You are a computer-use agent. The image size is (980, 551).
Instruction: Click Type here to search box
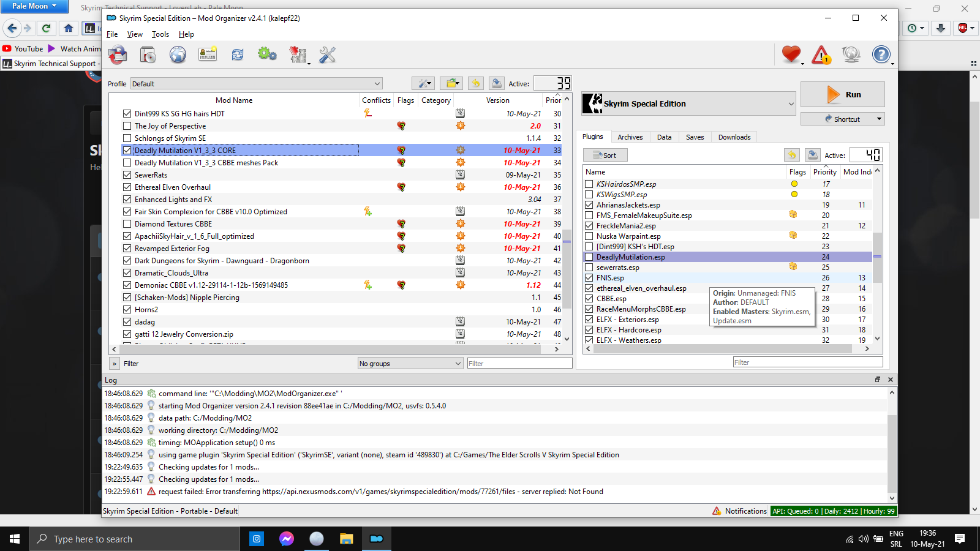(135, 539)
